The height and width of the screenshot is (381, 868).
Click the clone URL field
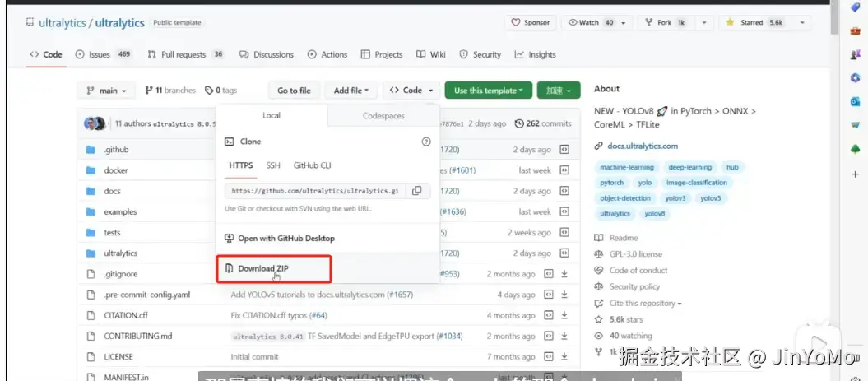(315, 191)
